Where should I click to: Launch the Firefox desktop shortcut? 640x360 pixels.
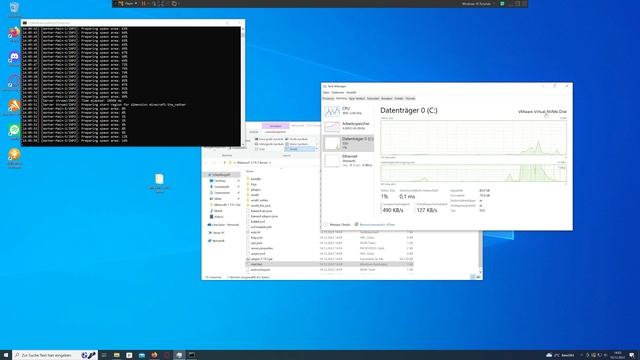[14, 33]
